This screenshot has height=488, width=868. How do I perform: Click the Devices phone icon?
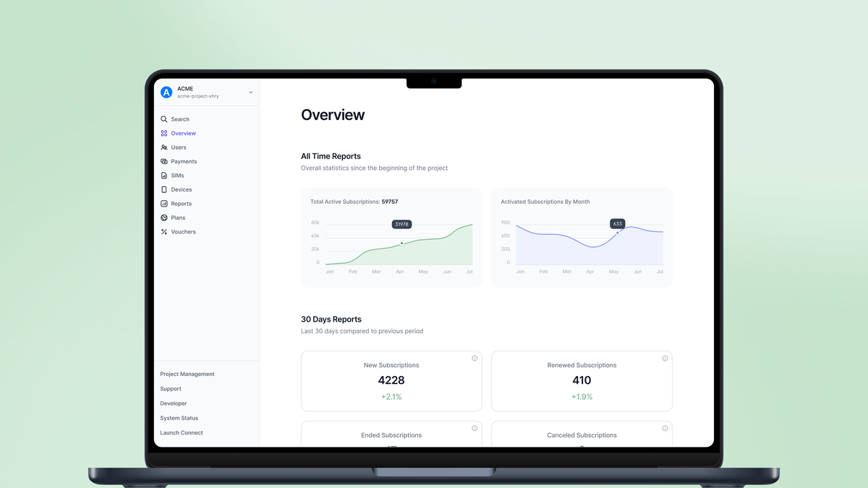(x=165, y=189)
